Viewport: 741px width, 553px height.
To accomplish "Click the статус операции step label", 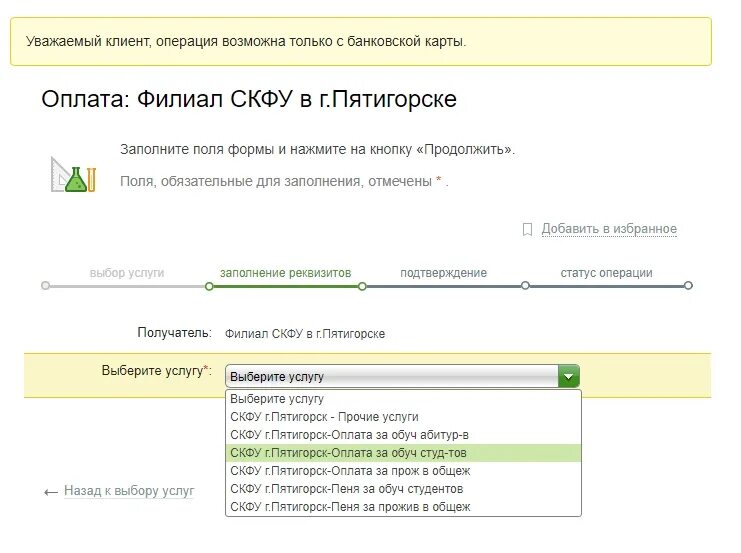I will click(606, 273).
